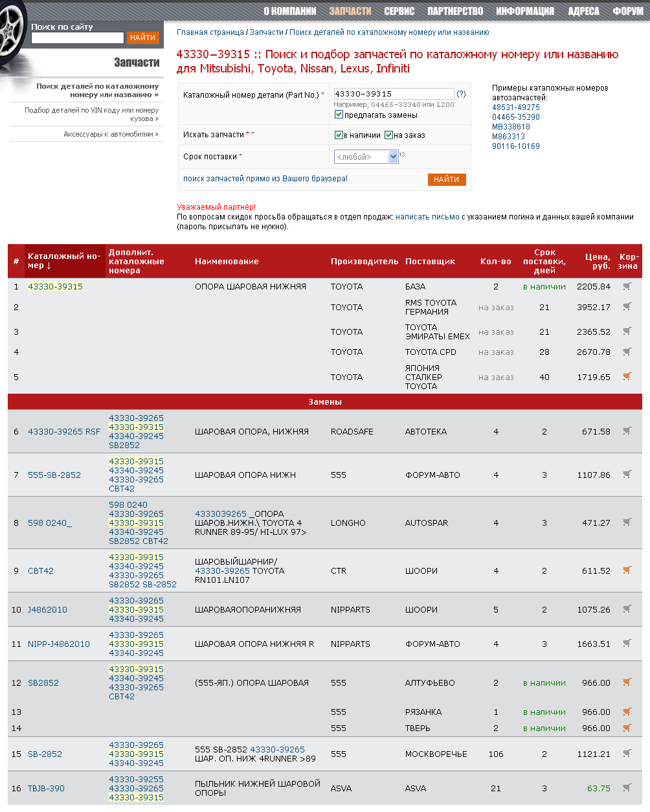650x812 pixels.
Task: Click orange 'НАЙТИ' button in part search form
Action: [x=446, y=179]
